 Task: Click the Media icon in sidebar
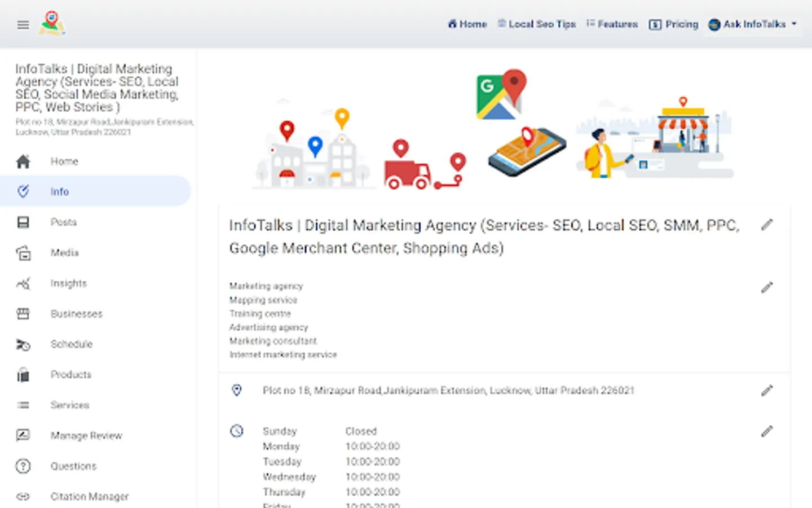pyautogui.click(x=23, y=253)
